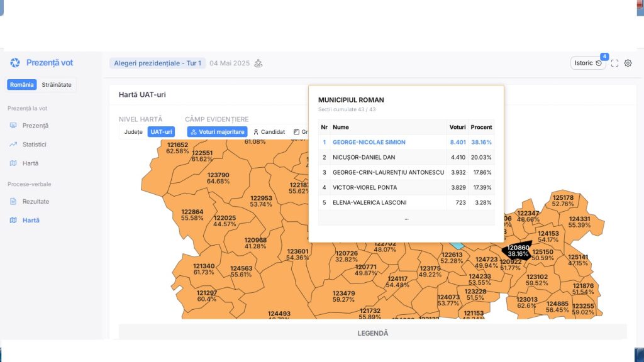The image size is (644, 362).
Task: Click NICUȘOR-DANIEL DAN row name
Action: point(364,157)
